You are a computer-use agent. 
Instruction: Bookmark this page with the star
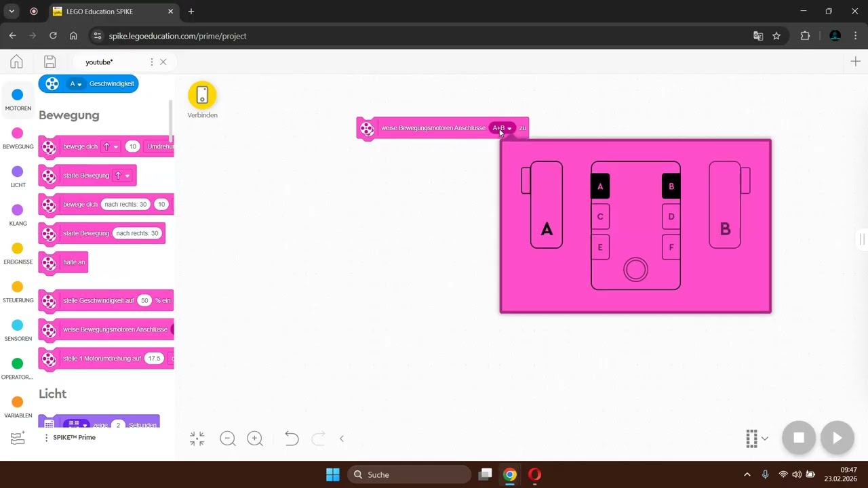(x=776, y=36)
